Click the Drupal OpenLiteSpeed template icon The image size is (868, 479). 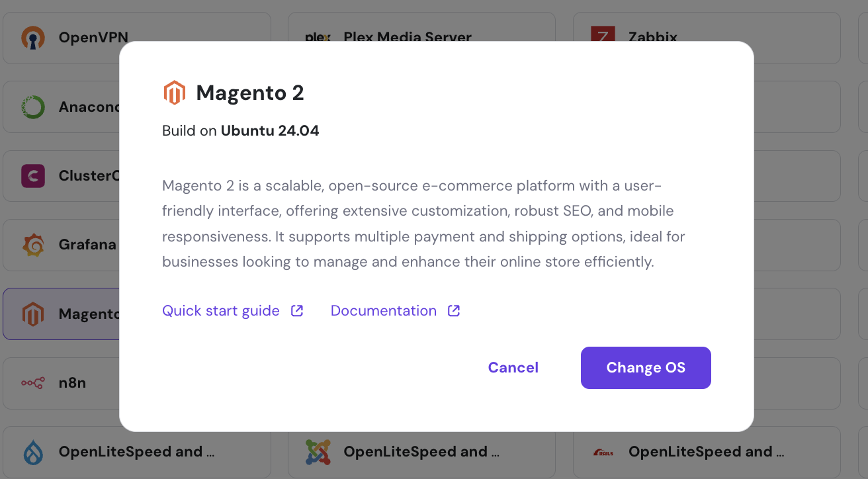[x=33, y=451]
